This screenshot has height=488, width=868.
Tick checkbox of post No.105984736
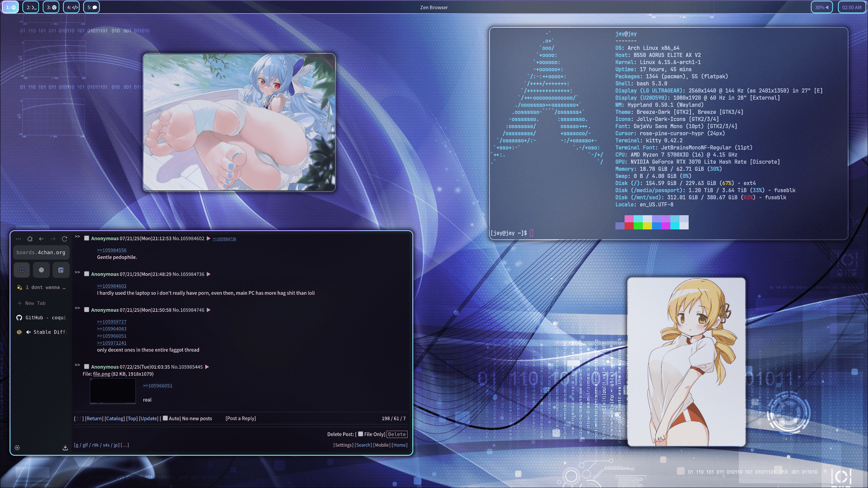(x=87, y=274)
